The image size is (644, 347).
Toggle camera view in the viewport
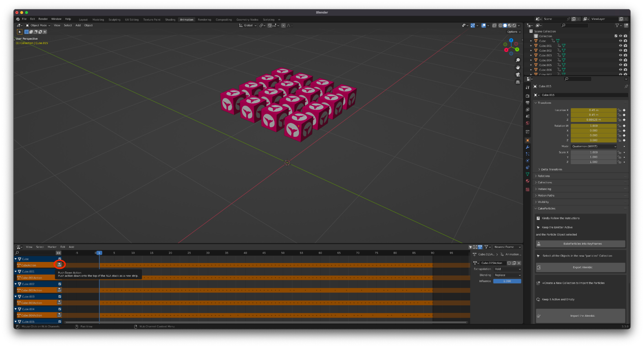tap(518, 74)
